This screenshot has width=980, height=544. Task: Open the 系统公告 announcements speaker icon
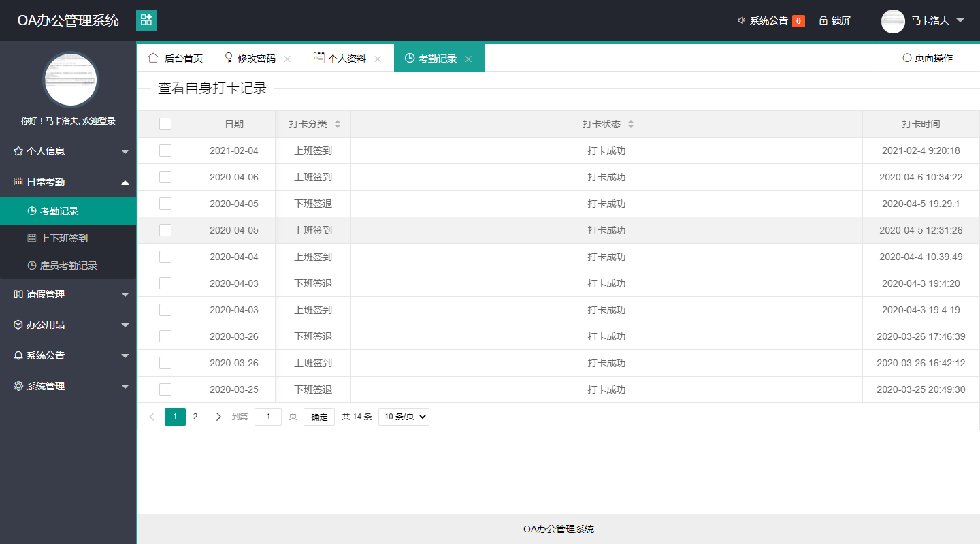click(x=741, y=20)
